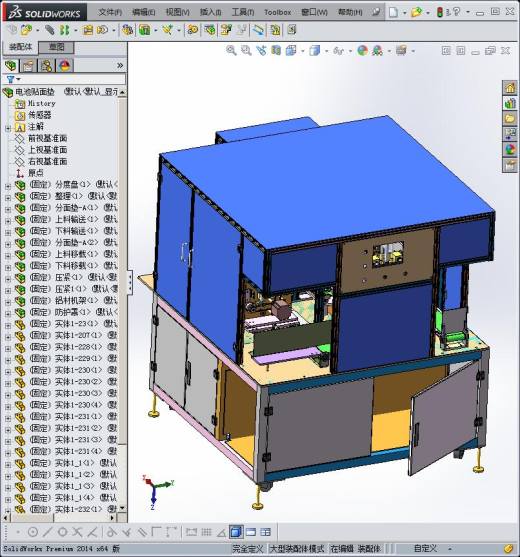Toggle the two view horizontal viewport button
The image size is (520, 557).
coord(251,532)
